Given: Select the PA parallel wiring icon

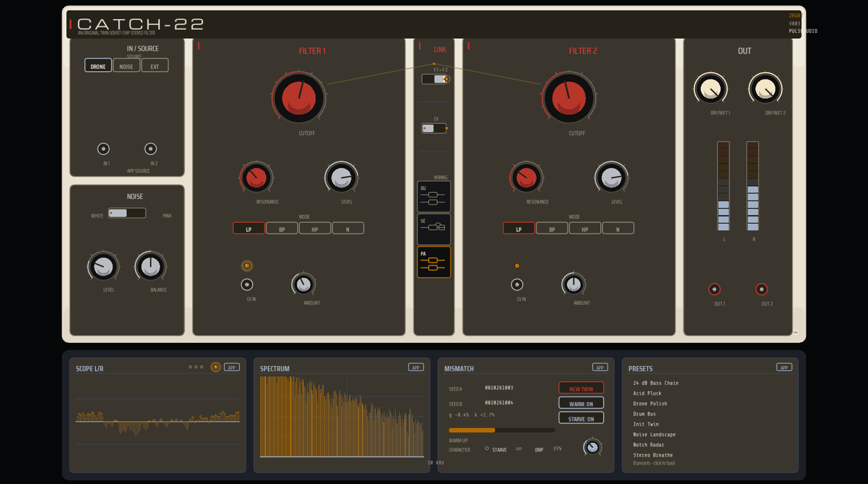Looking at the screenshot, I should [x=434, y=262].
